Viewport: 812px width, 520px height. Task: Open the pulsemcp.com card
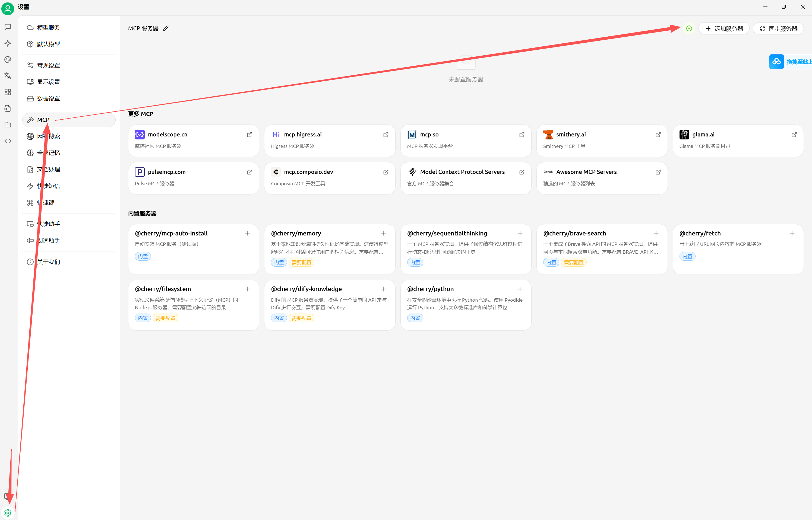[x=194, y=178]
